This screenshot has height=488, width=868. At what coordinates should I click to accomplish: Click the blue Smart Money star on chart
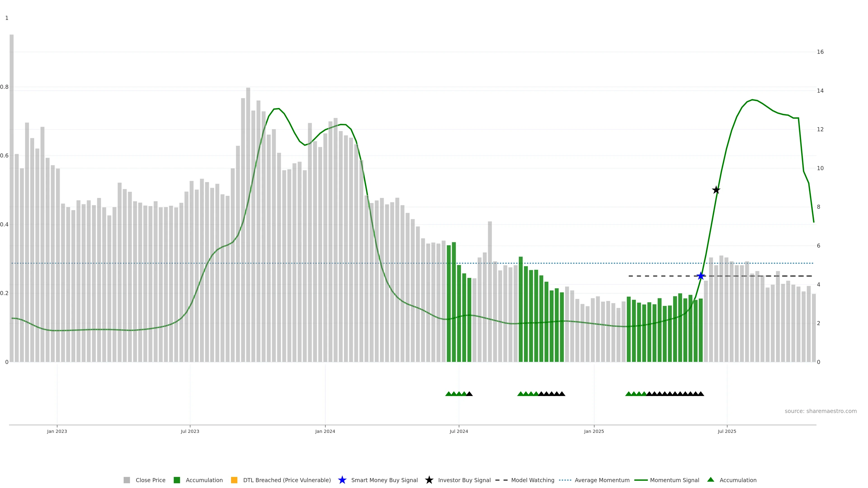701,276
